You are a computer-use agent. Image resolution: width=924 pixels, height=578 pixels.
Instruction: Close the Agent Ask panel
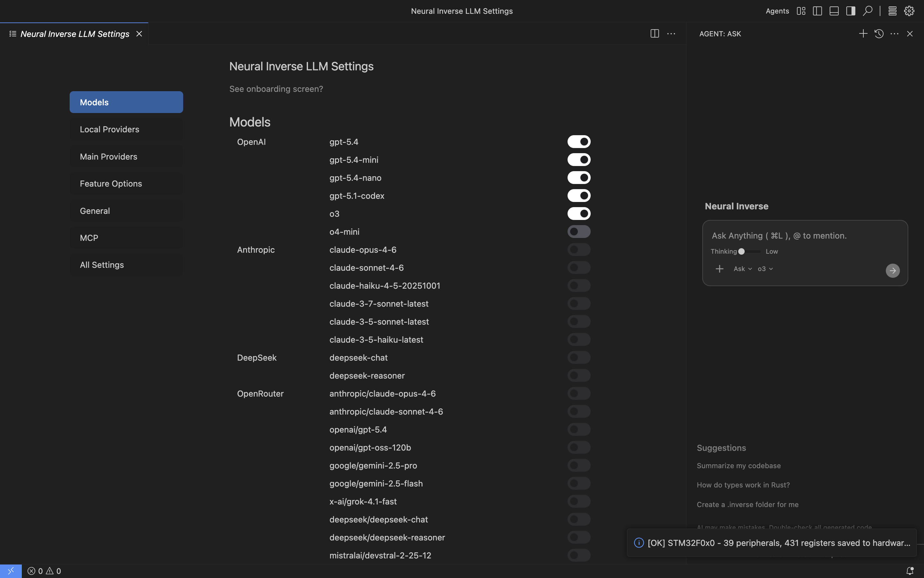pos(910,34)
